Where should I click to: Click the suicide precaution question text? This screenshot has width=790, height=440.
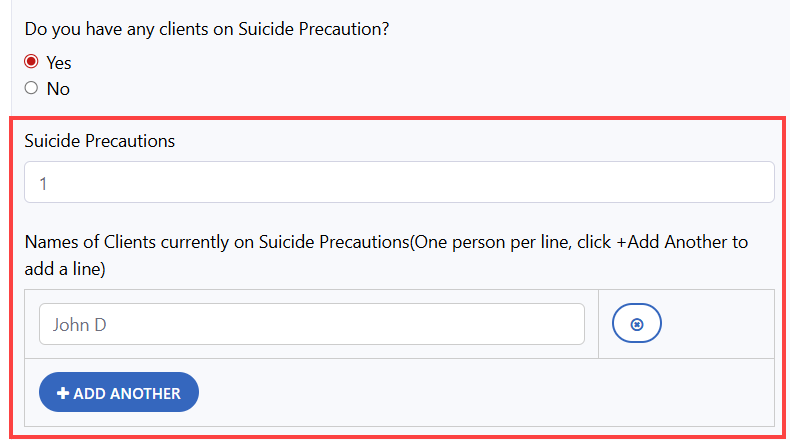click(x=206, y=29)
